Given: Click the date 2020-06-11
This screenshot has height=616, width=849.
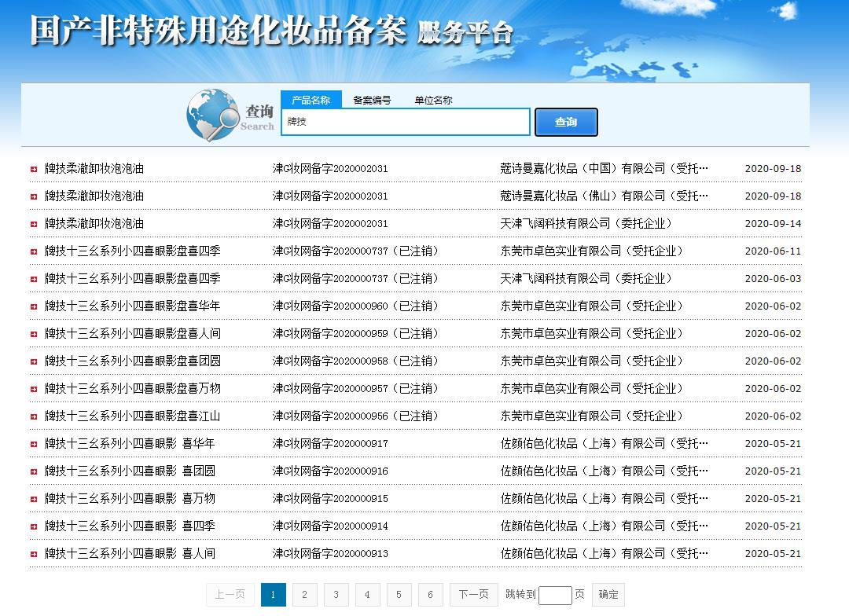Looking at the screenshot, I should [773, 251].
